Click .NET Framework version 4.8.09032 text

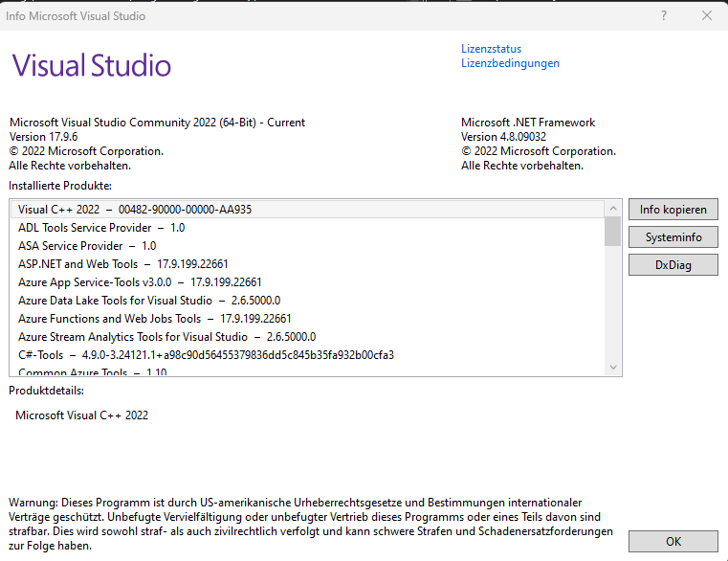(x=503, y=137)
